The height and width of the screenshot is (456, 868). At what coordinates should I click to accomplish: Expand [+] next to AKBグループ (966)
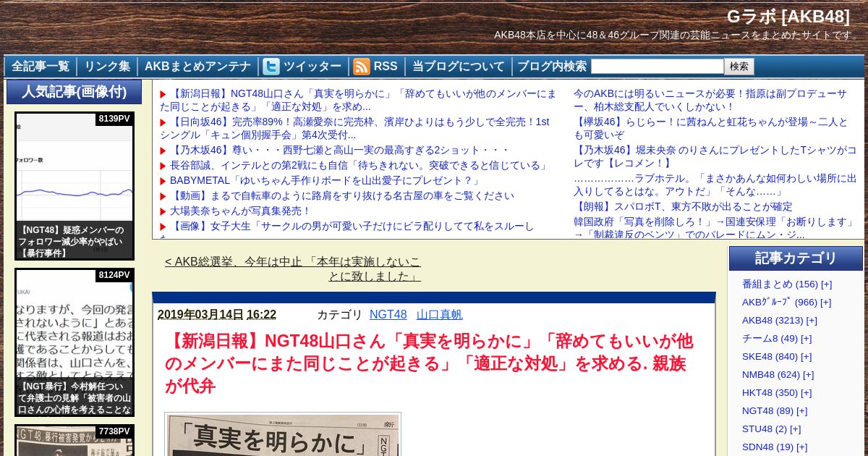825,303
